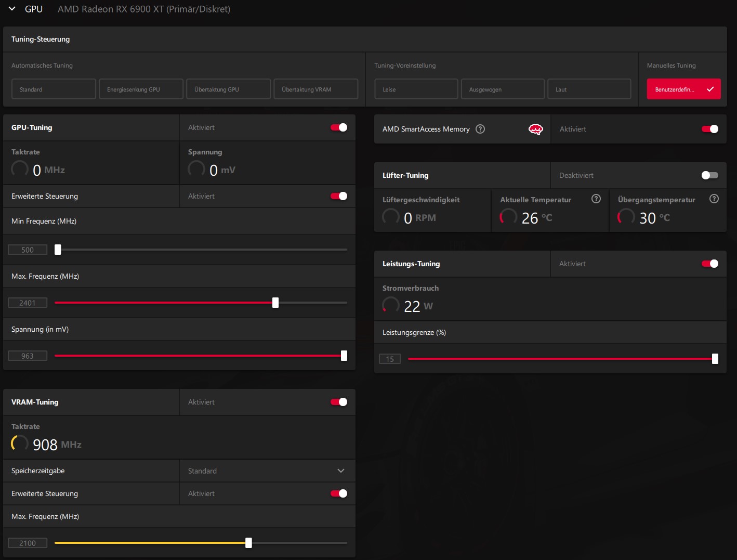The height and width of the screenshot is (560, 737).
Task: Click the Spannung 963 input field
Action: (x=28, y=356)
